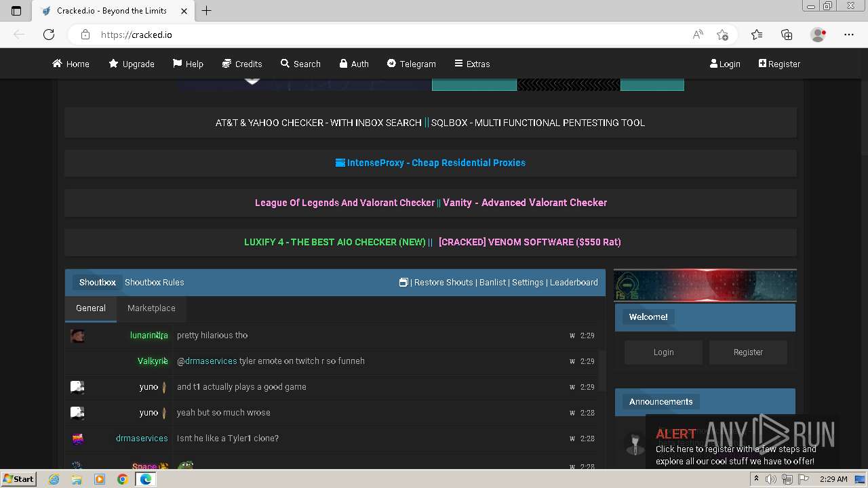Click drmaservices' avatar thumbnail
The height and width of the screenshot is (488, 868).
[x=78, y=439]
